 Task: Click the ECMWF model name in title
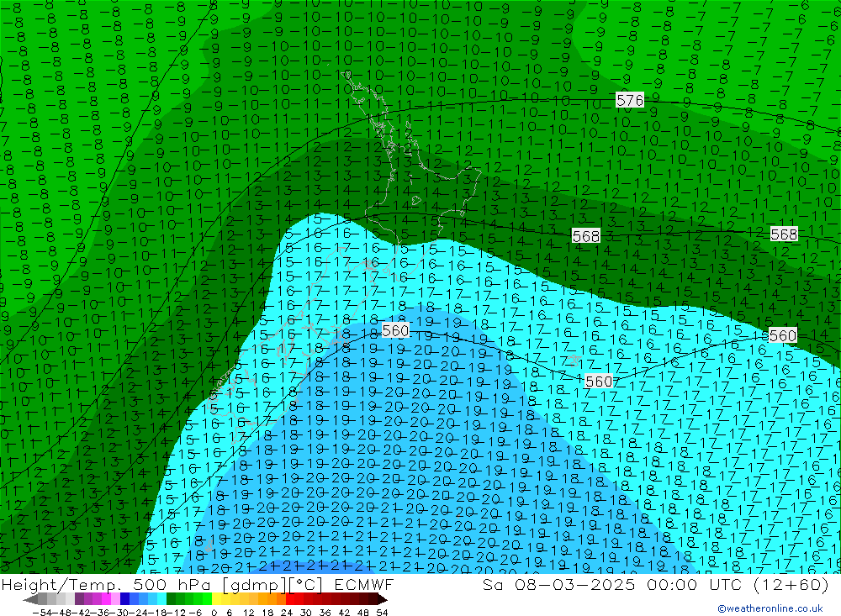coord(364,584)
